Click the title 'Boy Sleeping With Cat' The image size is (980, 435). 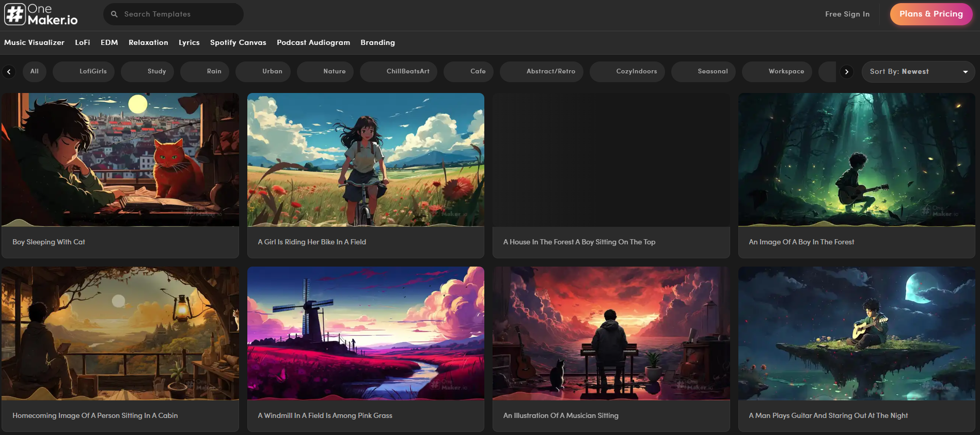coord(49,242)
